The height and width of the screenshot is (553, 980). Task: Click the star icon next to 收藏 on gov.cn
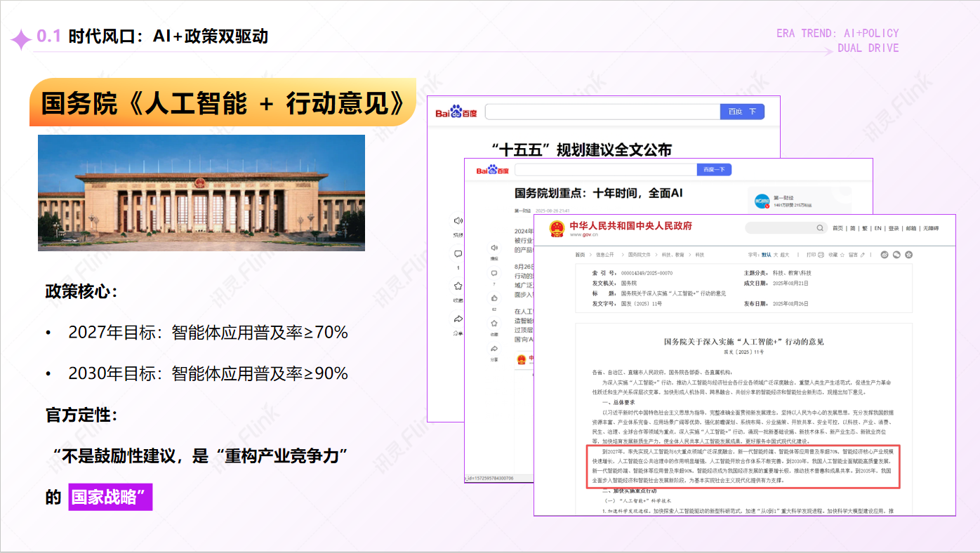coord(842,255)
